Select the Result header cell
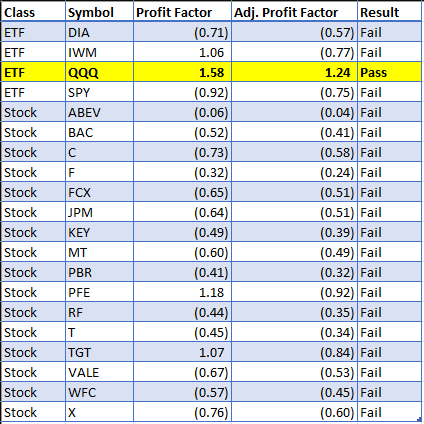This screenshot has height=424, width=424. 389,12
